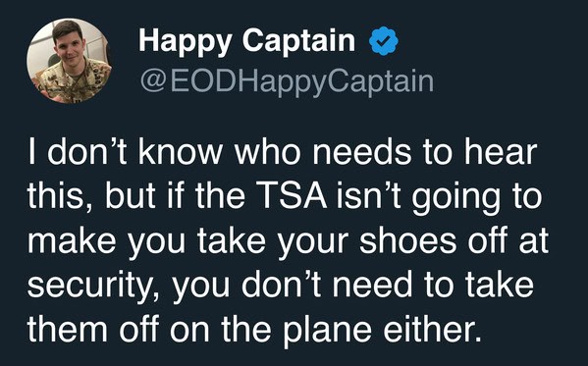Screen dimensions: 588x366
Task: Click the word "Happy" in the display name
Action: click(x=186, y=41)
